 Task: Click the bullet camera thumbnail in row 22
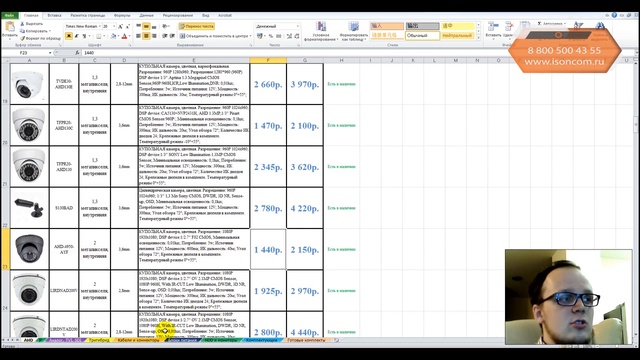(29, 207)
